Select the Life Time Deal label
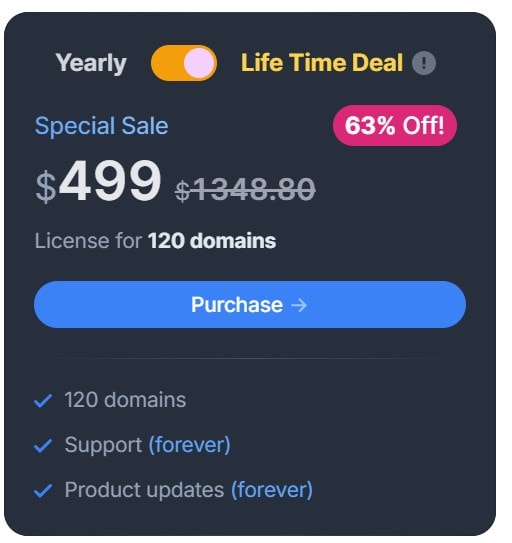Viewport: 512px width, 543px height. pos(322,63)
